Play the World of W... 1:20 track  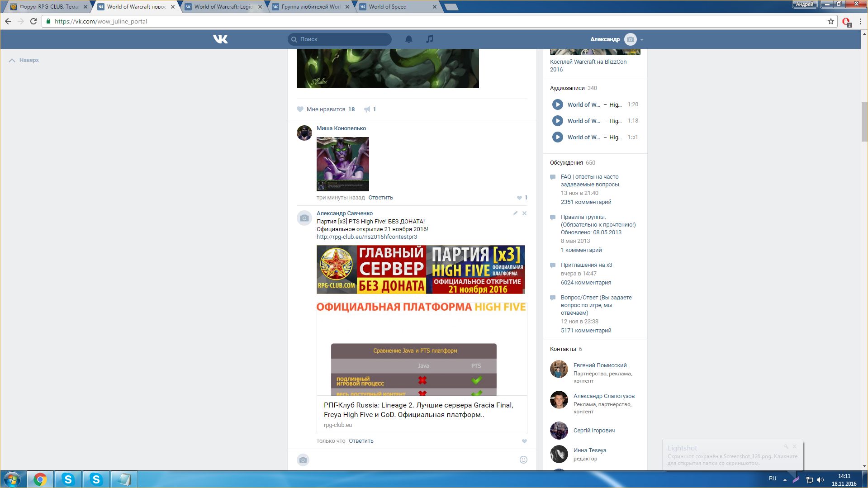[x=558, y=104]
